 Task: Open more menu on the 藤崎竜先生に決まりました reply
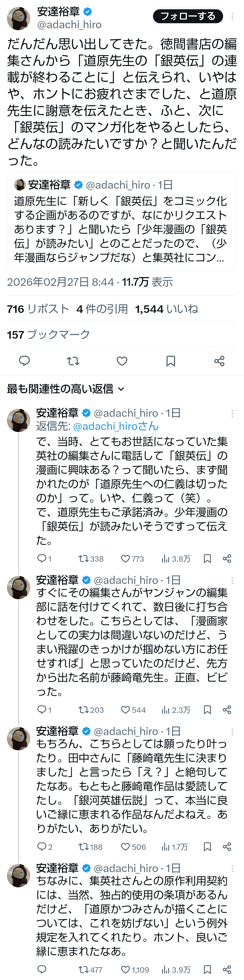click(x=232, y=732)
